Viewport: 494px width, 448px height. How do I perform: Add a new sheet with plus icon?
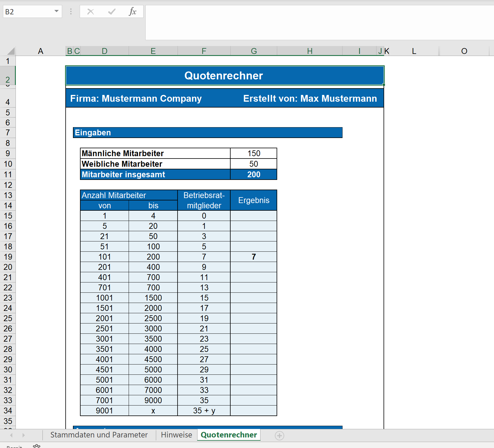(280, 436)
